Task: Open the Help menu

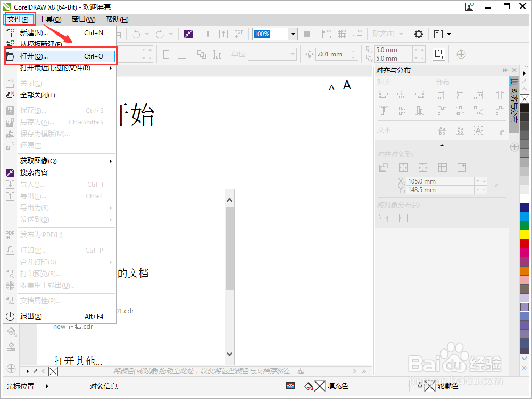Action: pos(118,19)
